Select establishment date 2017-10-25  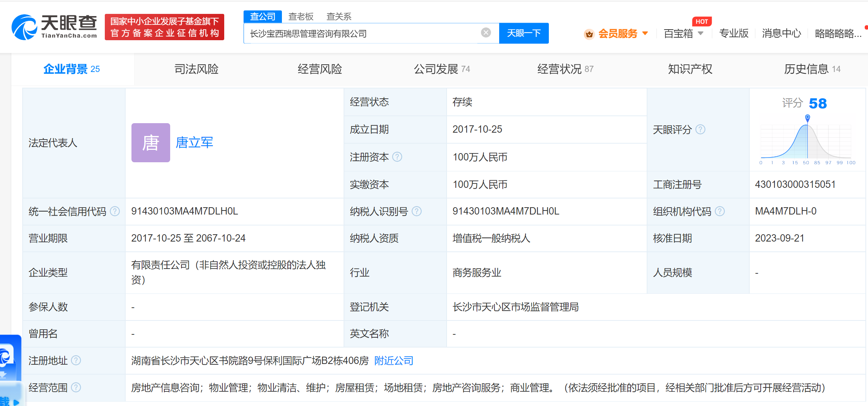click(477, 129)
